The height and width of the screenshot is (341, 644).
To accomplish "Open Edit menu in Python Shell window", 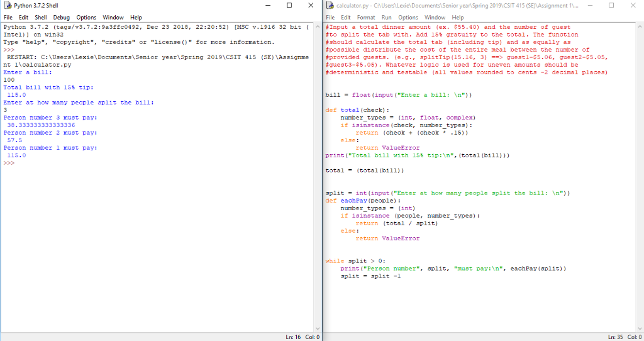I will click(23, 17).
